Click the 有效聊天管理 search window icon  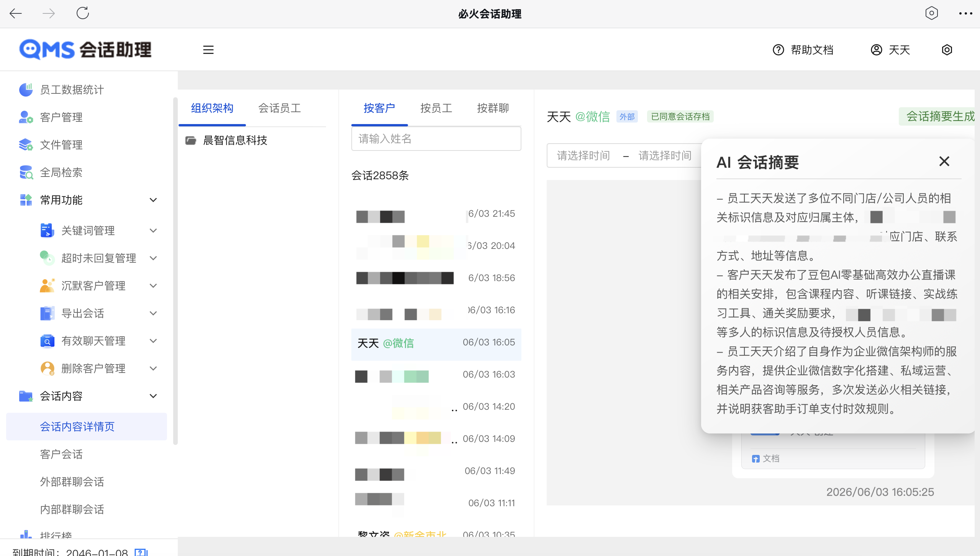point(47,341)
